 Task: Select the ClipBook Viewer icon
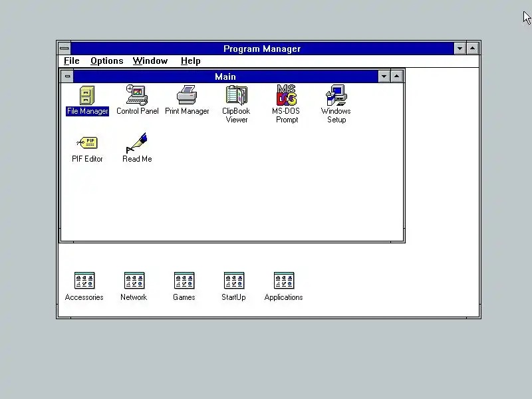[x=237, y=95]
